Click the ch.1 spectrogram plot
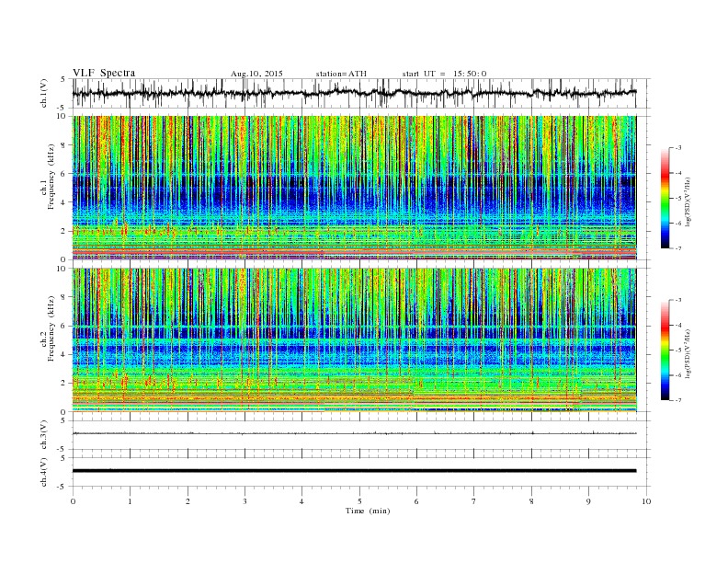Screen dimensions: 728x563 [x=355, y=188]
